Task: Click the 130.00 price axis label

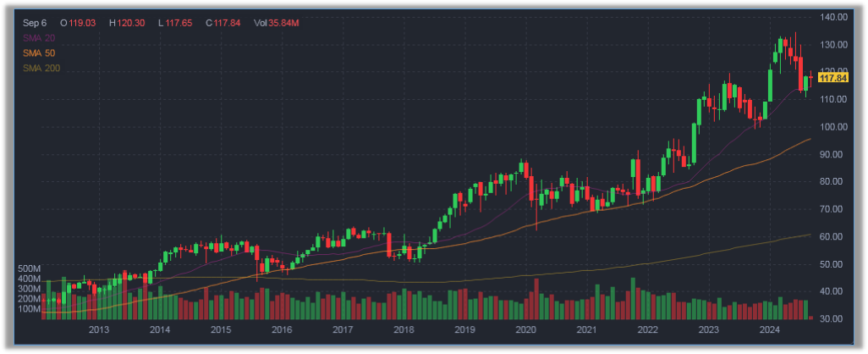Action: (833, 44)
